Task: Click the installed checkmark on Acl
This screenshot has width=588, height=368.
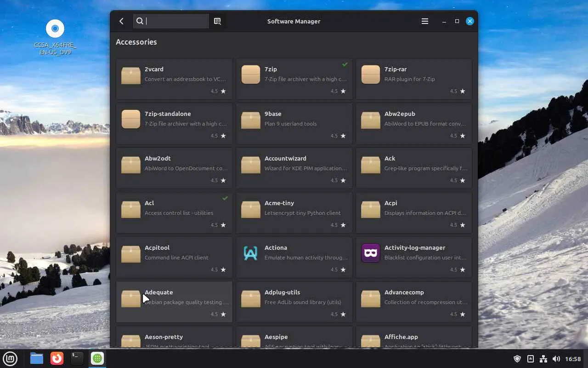Action: pos(225,198)
